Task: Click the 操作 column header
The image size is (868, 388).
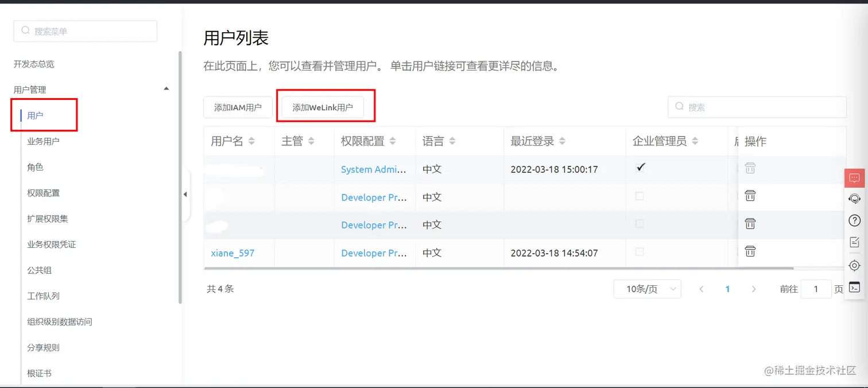Action: (755, 141)
